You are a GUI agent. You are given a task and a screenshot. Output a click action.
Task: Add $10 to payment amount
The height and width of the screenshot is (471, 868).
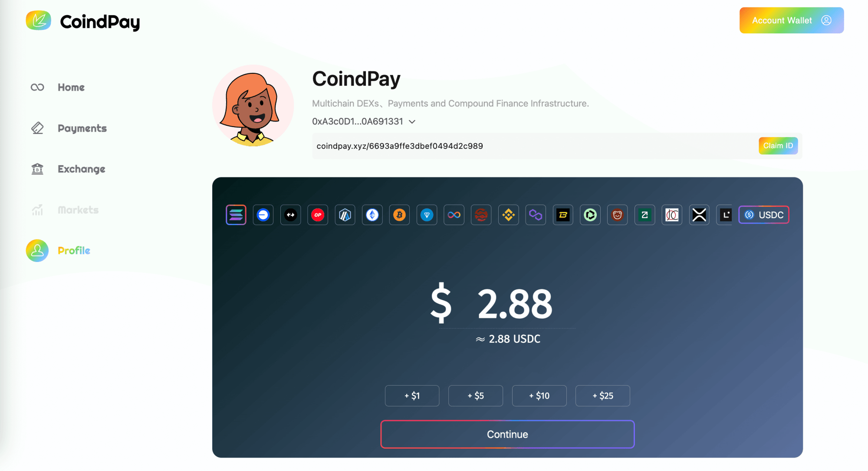coord(539,396)
